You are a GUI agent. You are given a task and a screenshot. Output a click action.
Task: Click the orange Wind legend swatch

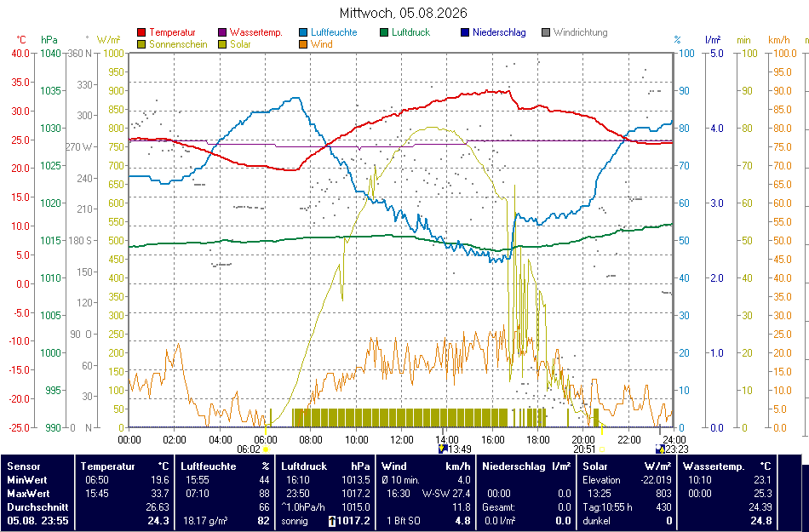[x=303, y=44]
